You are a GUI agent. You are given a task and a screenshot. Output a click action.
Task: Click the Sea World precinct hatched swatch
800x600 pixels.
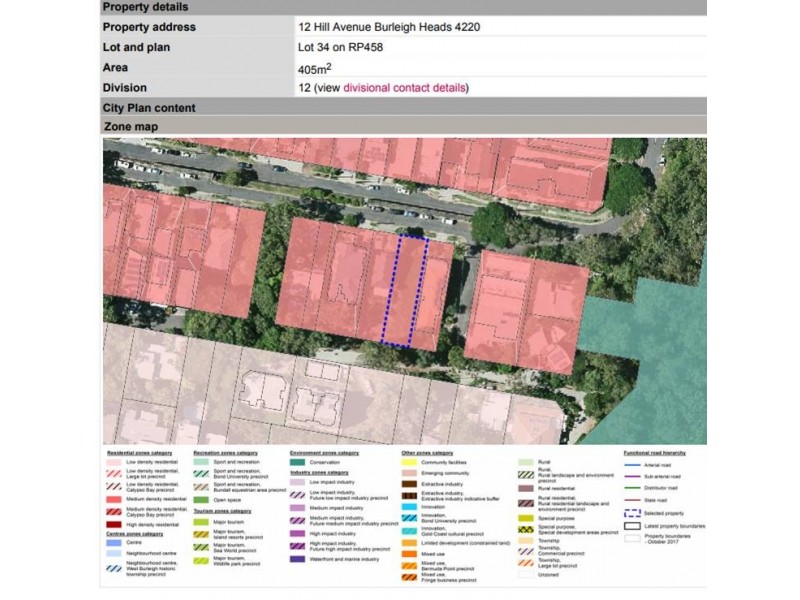pyautogui.click(x=201, y=547)
